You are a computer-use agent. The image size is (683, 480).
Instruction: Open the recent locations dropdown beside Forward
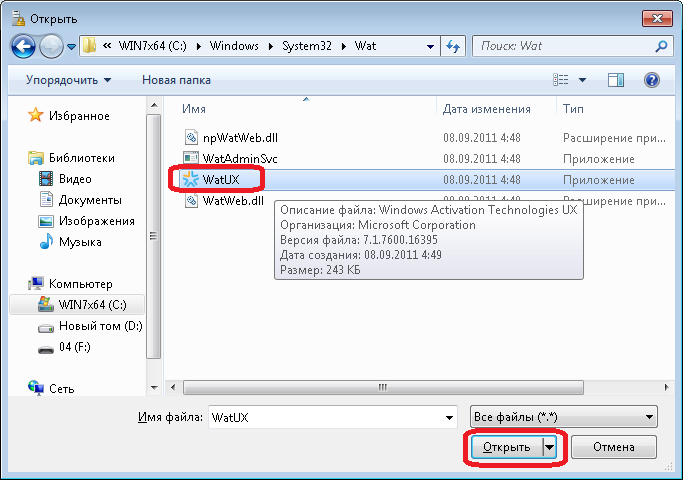click(x=71, y=46)
